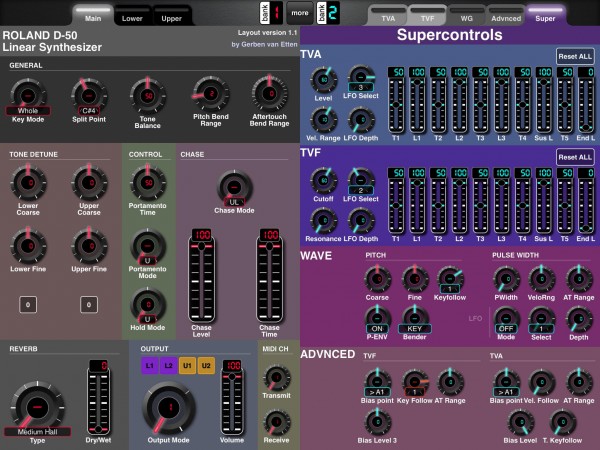Click the PWidth pulse width knob
The width and height of the screenshot is (600, 450).
pos(506,279)
